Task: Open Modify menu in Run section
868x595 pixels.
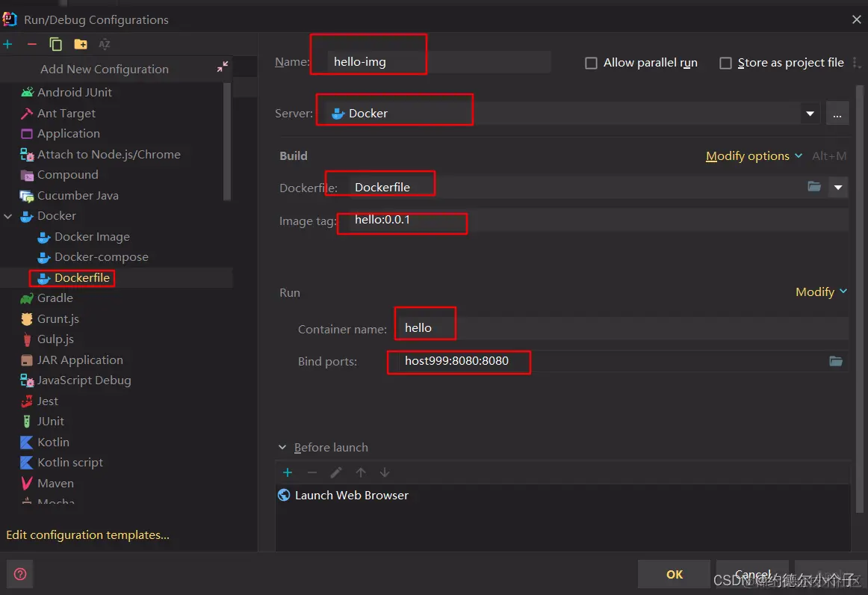Action: click(x=821, y=292)
